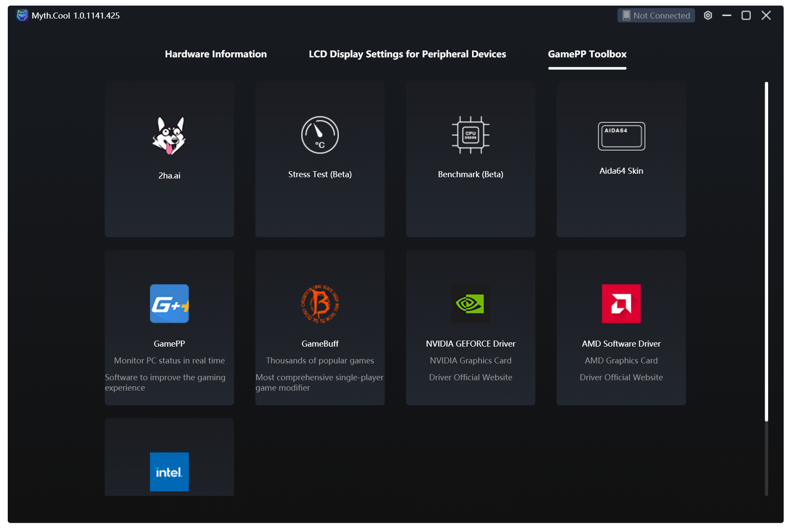Click the red AMD logo icon
Viewport: 794px width, 532px height.
[621, 303]
